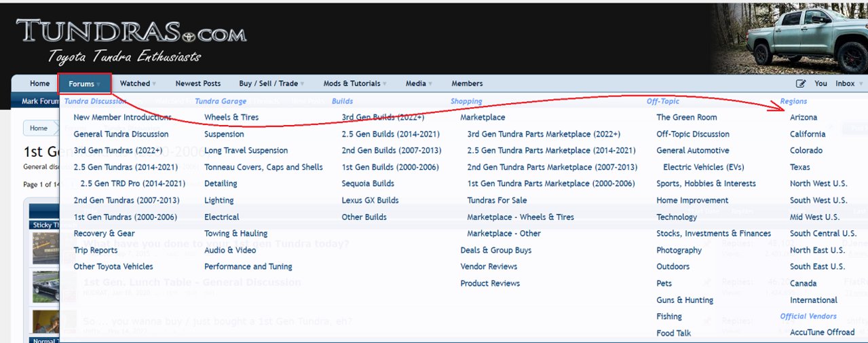The height and width of the screenshot is (343, 868).
Task: Open 3rd Gen Tundra Parts Marketplace (2022+)
Action: tap(544, 134)
